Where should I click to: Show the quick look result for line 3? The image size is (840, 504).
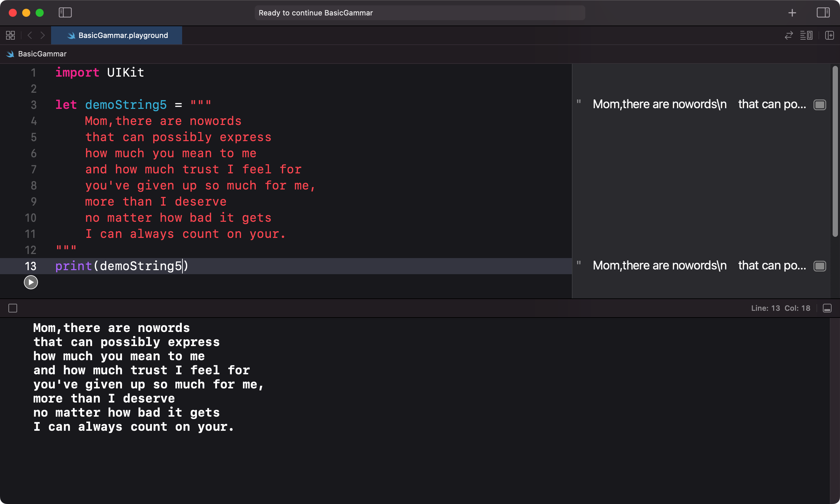(820, 104)
